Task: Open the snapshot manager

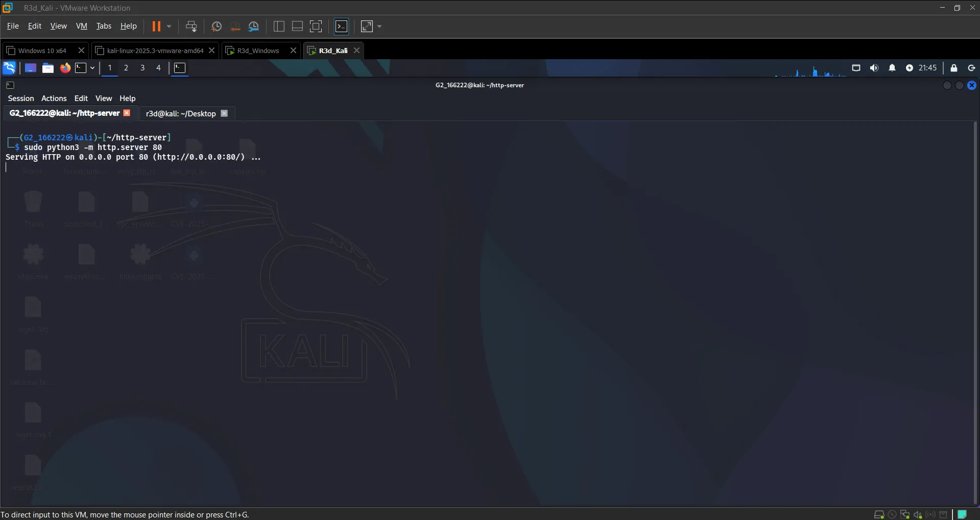Action: click(254, 27)
